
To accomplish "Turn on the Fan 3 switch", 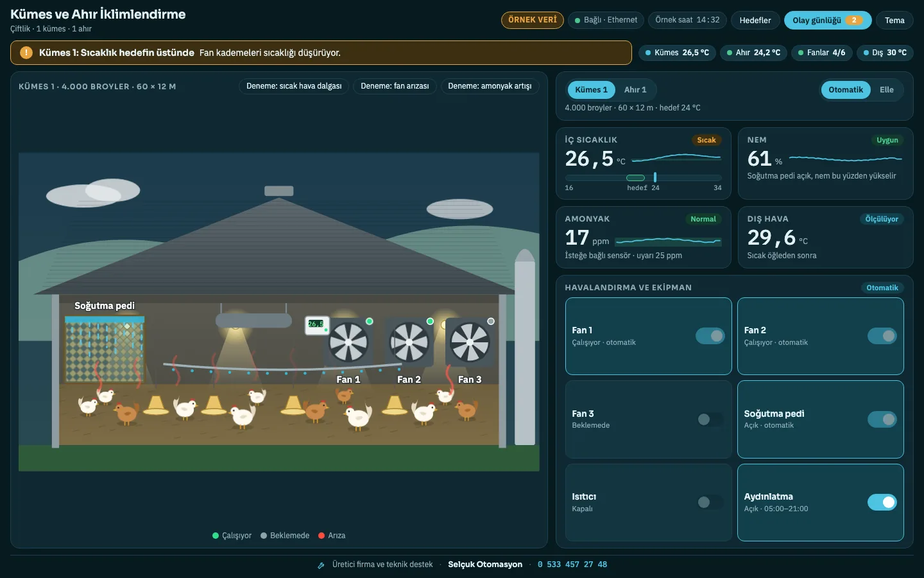I will pyautogui.click(x=710, y=419).
